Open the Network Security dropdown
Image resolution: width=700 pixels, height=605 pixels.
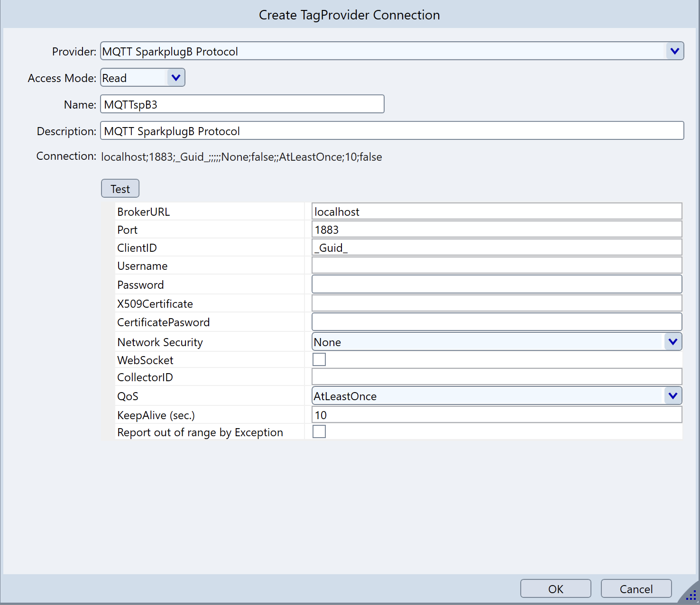pyautogui.click(x=672, y=342)
